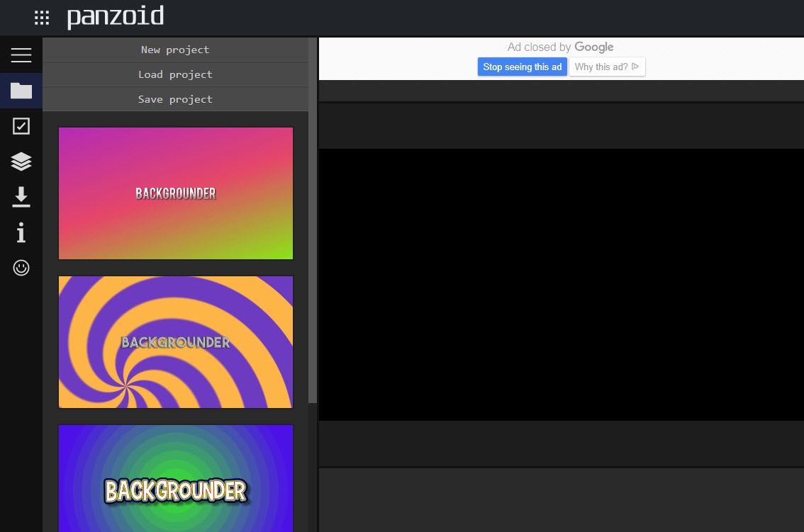804x532 pixels.
Task: Select the pink-green gradient Backgrounder template
Action: [x=176, y=193]
